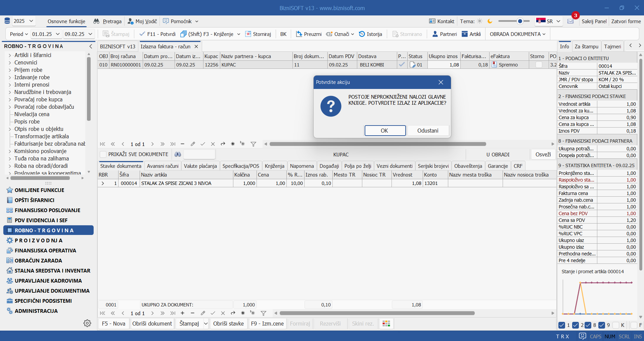This screenshot has height=341, width=644.
Task: Collapse the ROBNO - TRGOVINA side panel arrow
Action: coord(91,46)
